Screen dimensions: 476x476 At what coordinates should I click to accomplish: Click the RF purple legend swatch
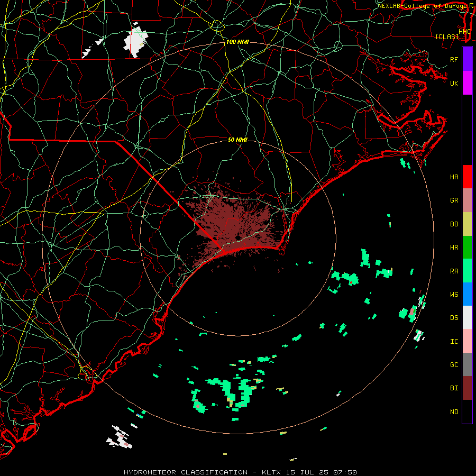point(467,59)
